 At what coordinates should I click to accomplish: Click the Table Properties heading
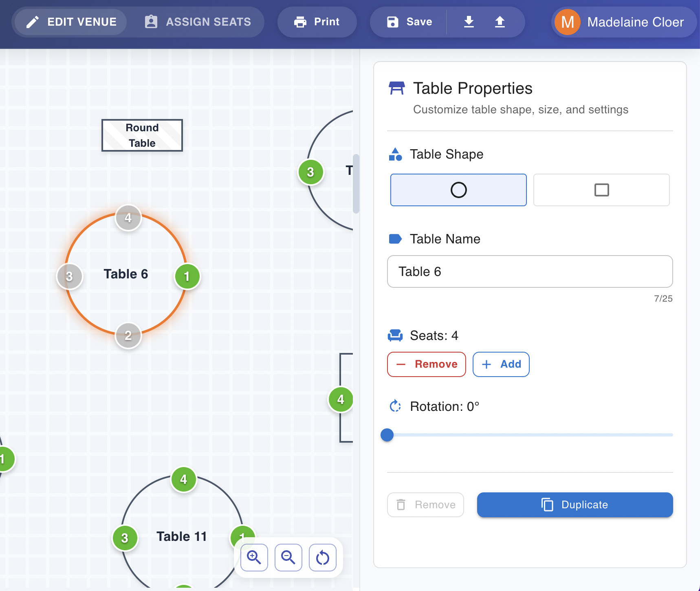point(473,88)
